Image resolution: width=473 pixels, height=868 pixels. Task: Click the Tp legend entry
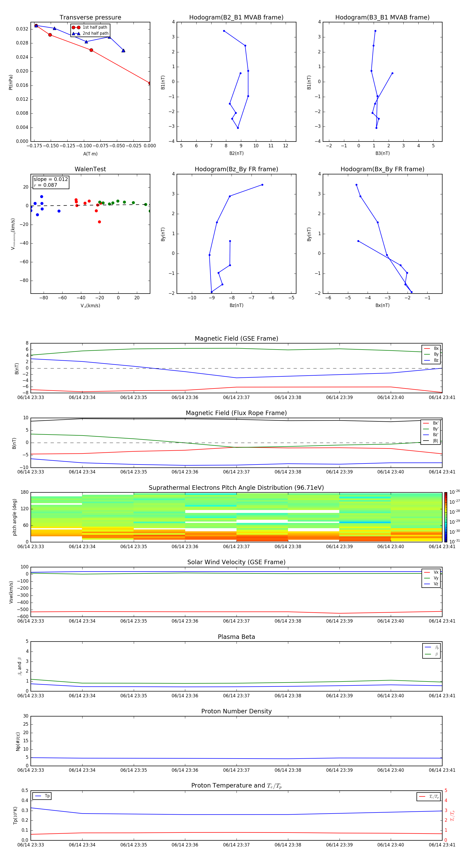click(x=42, y=796)
